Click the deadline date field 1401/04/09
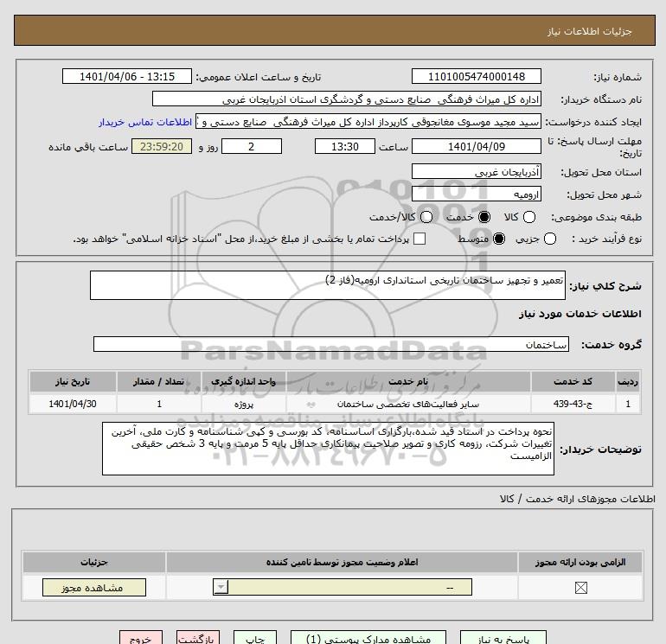This screenshot has height=644, width=666. [476, 146]
